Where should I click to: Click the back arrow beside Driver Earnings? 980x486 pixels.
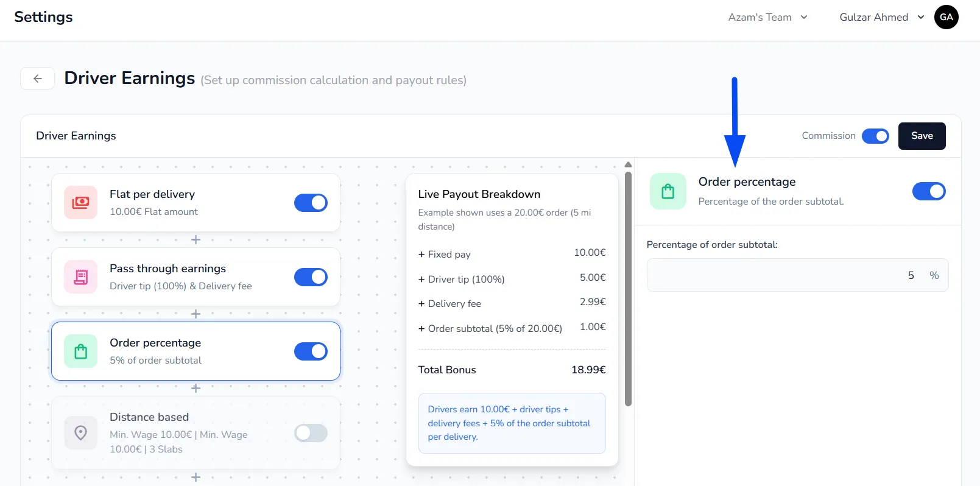click(x=38, y=79)
